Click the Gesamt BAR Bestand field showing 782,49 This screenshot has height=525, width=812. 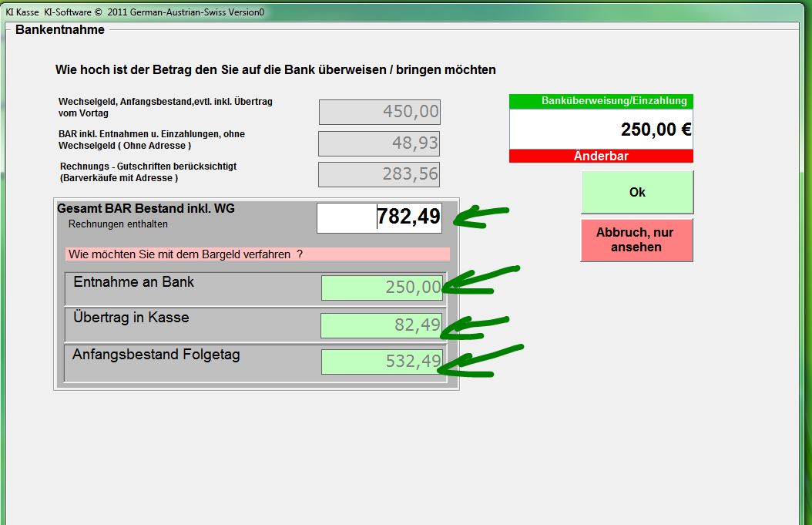(x=379, y=218)
